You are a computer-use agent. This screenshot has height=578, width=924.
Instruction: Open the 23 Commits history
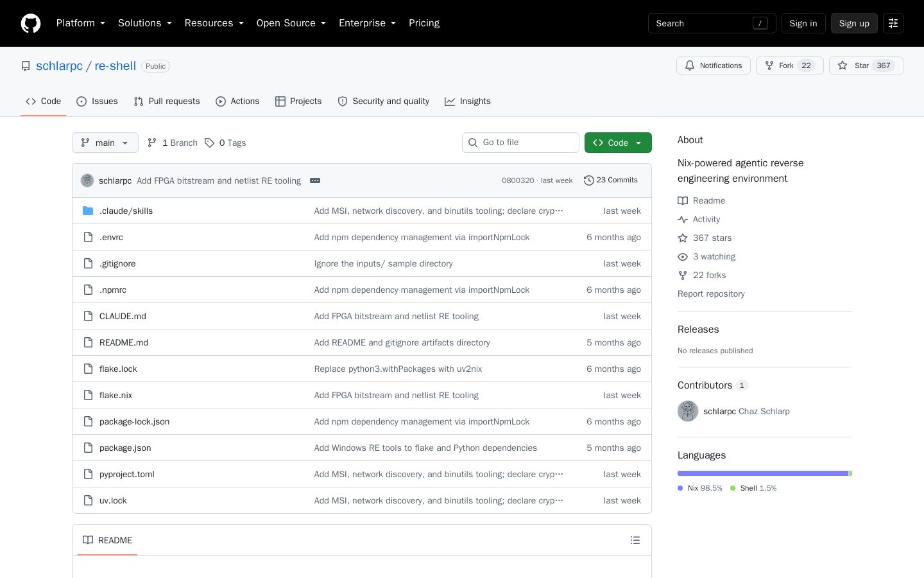[x=611, y=180]
